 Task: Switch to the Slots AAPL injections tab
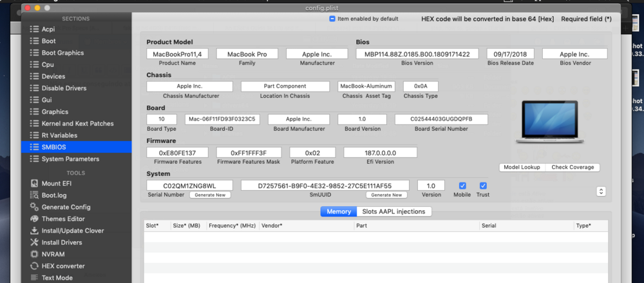(x=393, y=211)
